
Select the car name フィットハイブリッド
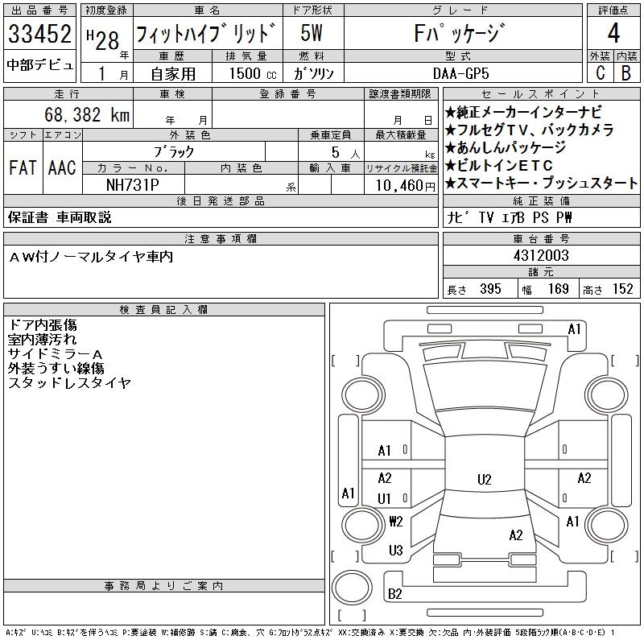coord(206,33)
